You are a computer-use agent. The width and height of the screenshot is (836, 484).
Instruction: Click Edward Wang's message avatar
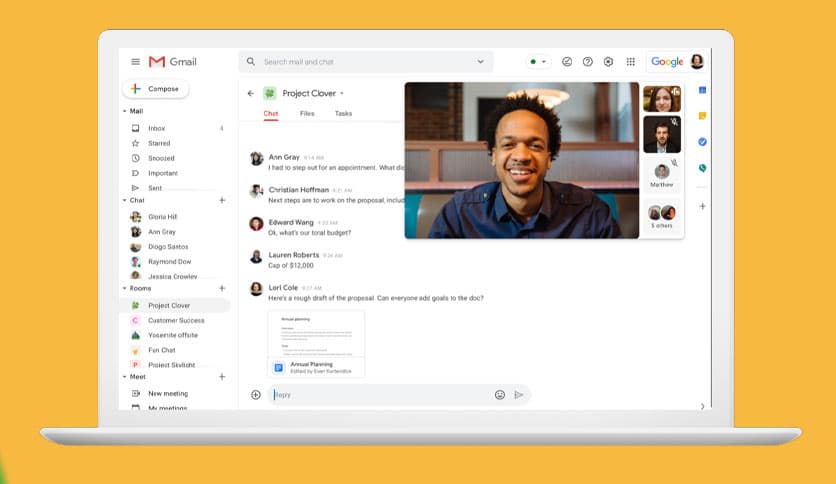click(x=256, y=223)
